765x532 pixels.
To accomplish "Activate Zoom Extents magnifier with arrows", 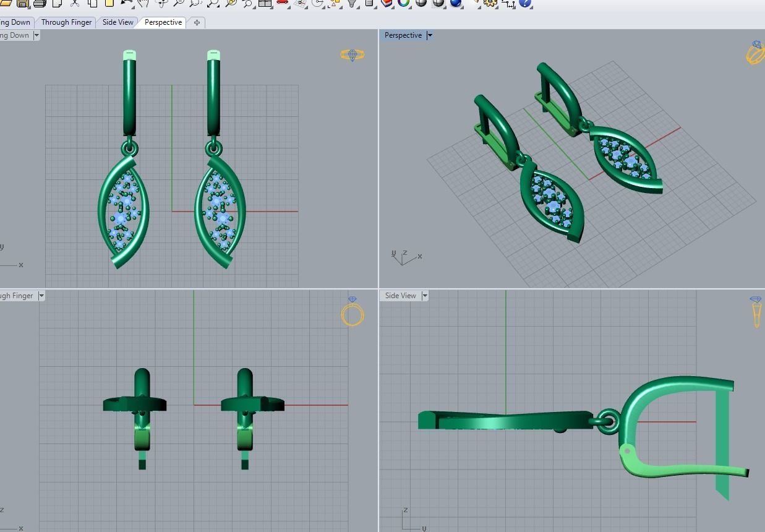I will coord(213,3).
